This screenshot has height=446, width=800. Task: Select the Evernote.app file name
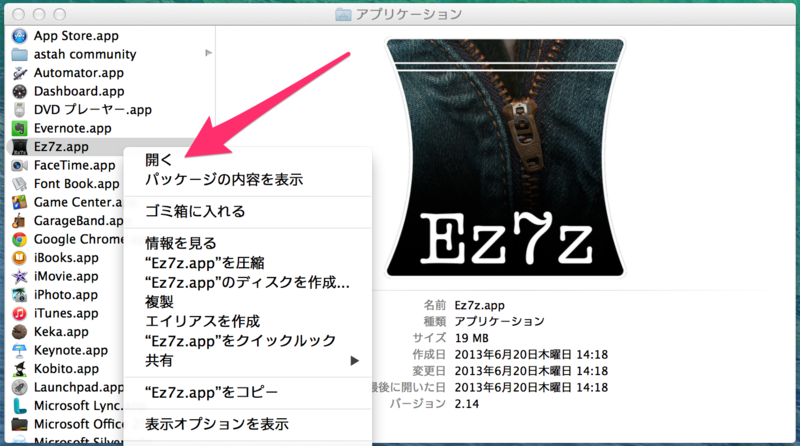coord(72,128)
